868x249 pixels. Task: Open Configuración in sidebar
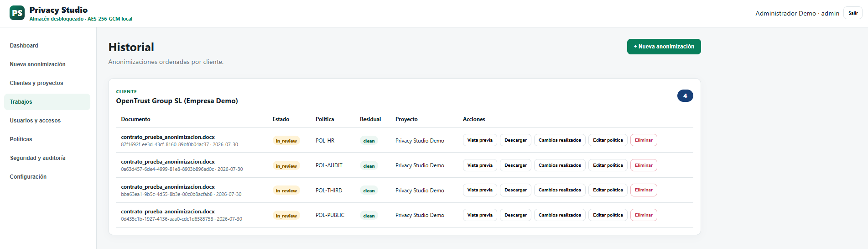[47, 177]
